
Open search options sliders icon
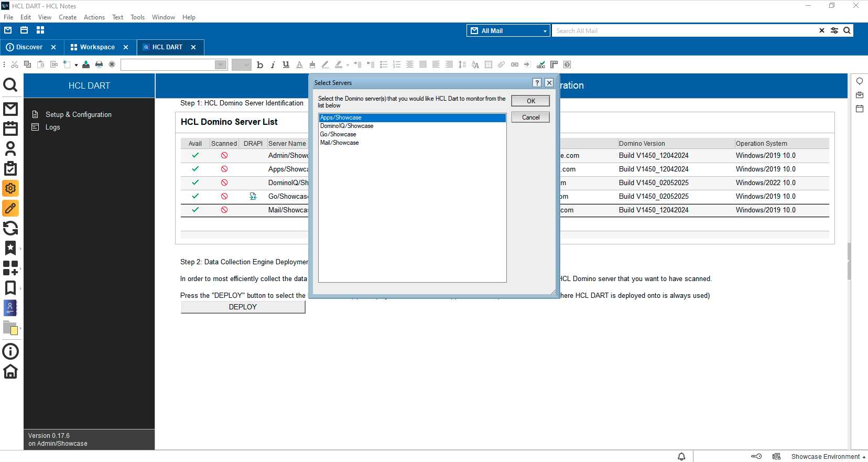coord(834,30)
